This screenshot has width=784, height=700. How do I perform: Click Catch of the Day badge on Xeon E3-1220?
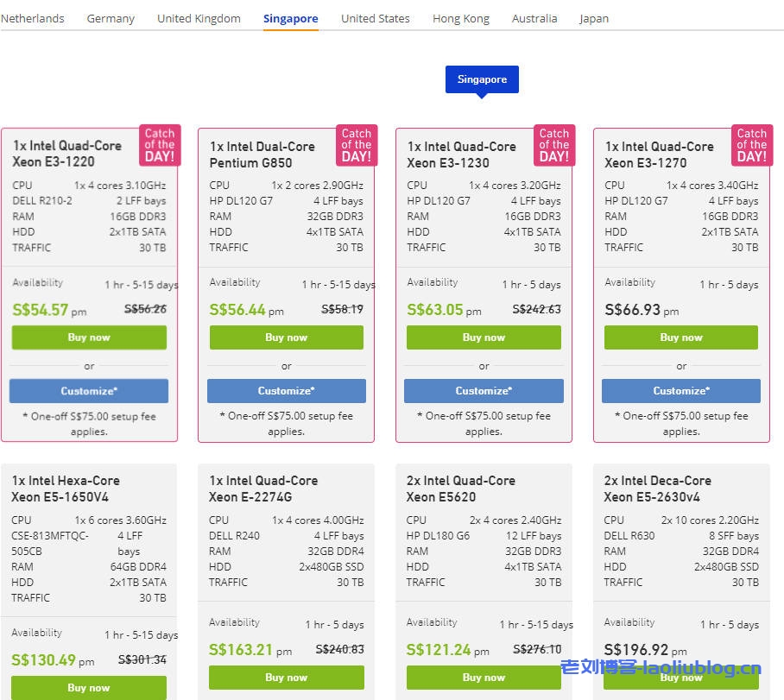(159, 145)
